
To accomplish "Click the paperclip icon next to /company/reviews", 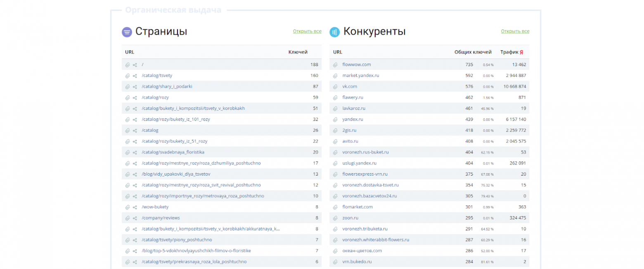I will pyautogui.click(x=128, y=218).
